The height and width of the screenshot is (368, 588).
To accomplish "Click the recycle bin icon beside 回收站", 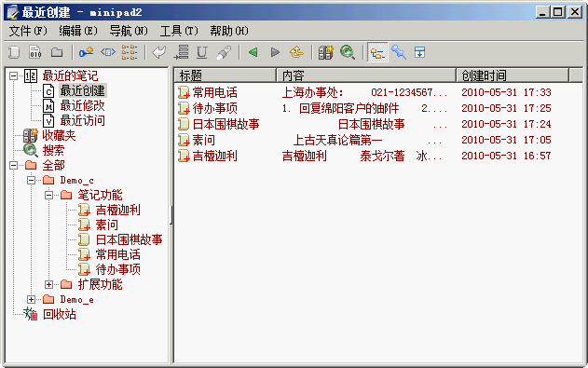I will [x=31, y=314].
